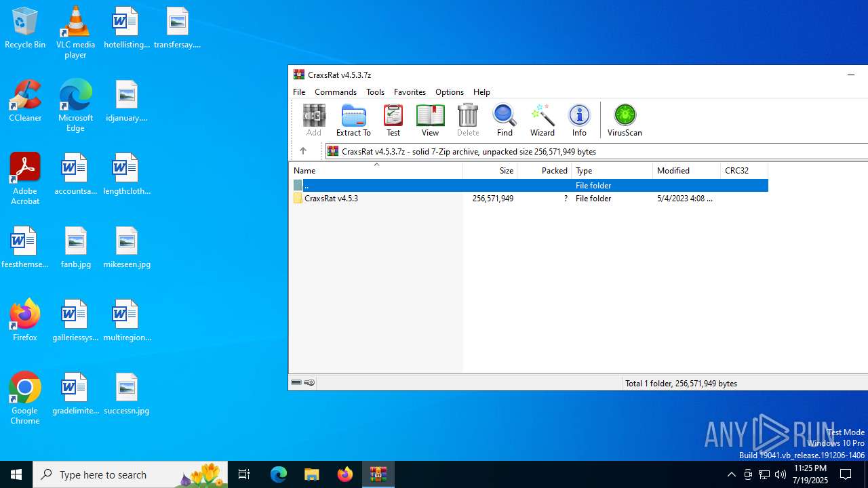Image resolution: width=868 pixels, height=488 pixels.
Task: Open the Favorites menu
Action: [x=410, y=91]
